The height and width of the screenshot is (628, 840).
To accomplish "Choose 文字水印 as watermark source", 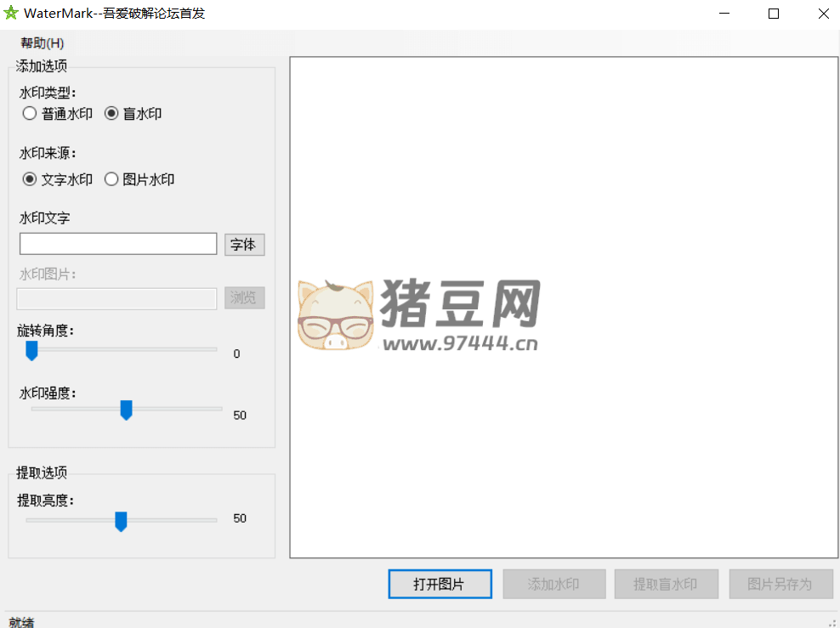I will click(30, 179).
